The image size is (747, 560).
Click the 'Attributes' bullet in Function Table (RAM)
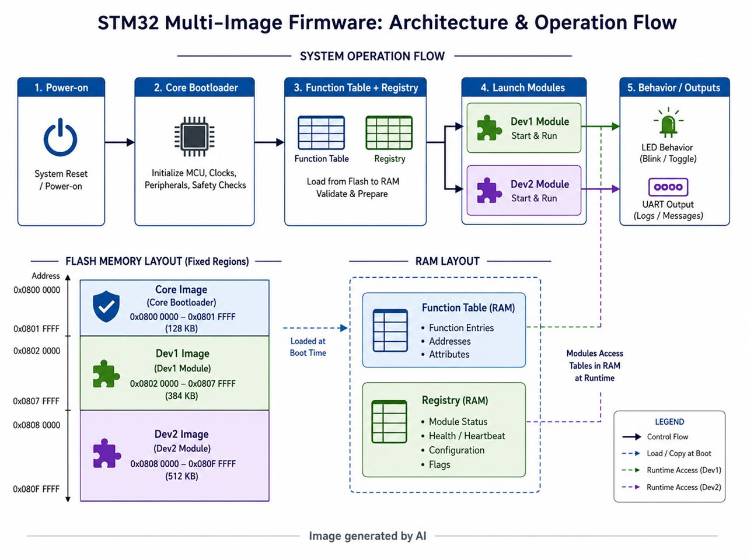point(445,354)
